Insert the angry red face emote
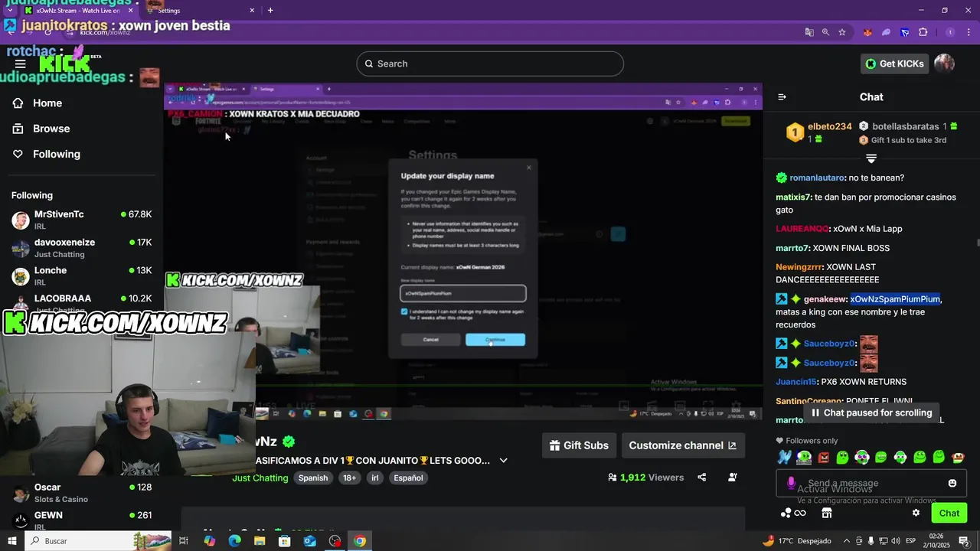The height and width of the screenshot is (551, 980). point(823,458)
